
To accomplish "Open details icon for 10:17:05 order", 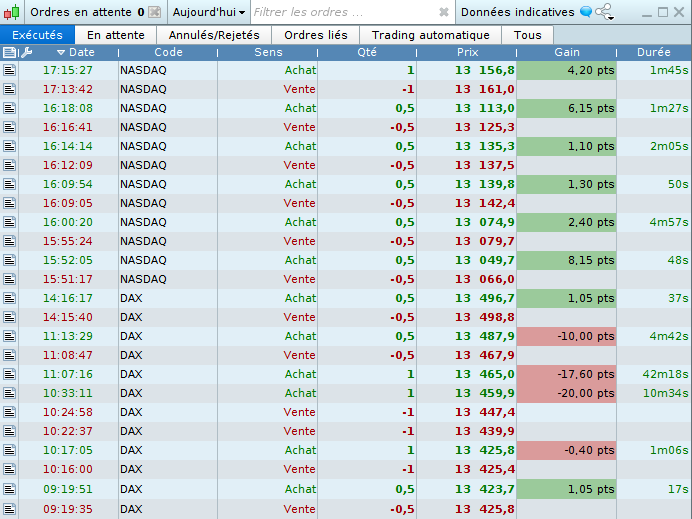I will point(10,450).
